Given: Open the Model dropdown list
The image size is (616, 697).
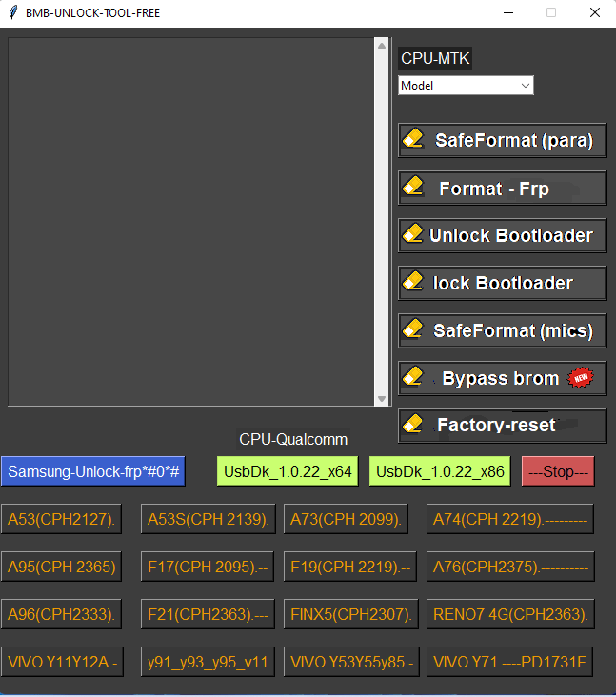Looking at the screenshot, I should tap(466, 86).
